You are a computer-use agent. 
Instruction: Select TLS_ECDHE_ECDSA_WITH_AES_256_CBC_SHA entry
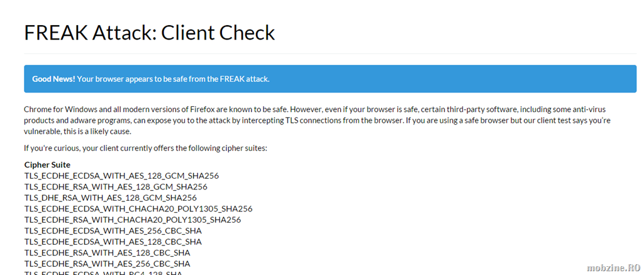pos(113,230)
